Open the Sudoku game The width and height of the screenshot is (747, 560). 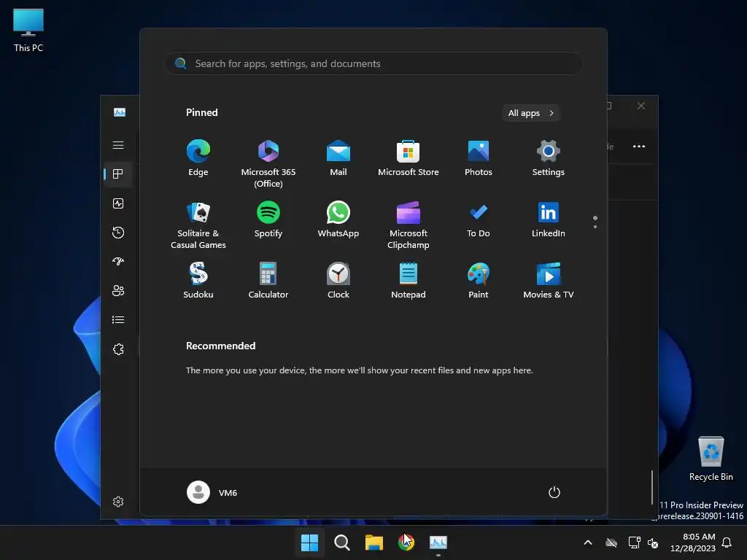[198, 281]
